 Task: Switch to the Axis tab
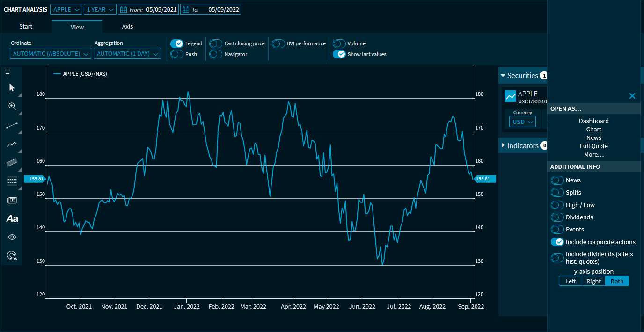pyautogui.click(x=127, y=27)
